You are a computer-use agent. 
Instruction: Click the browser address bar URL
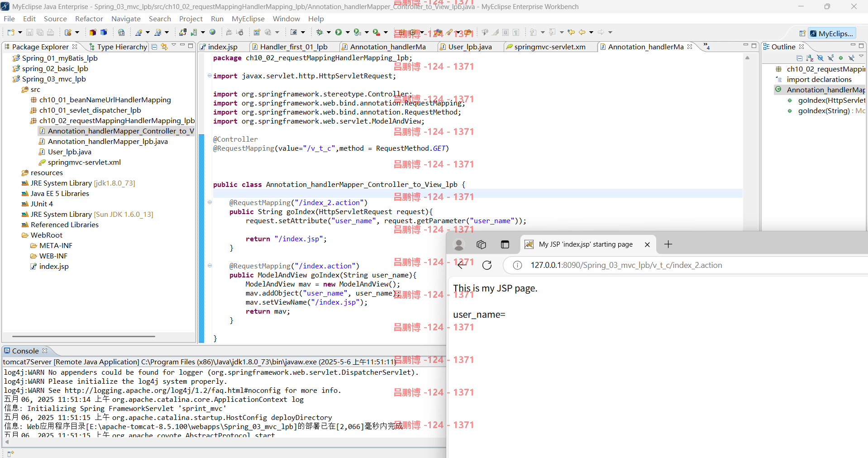coord(626,265)
